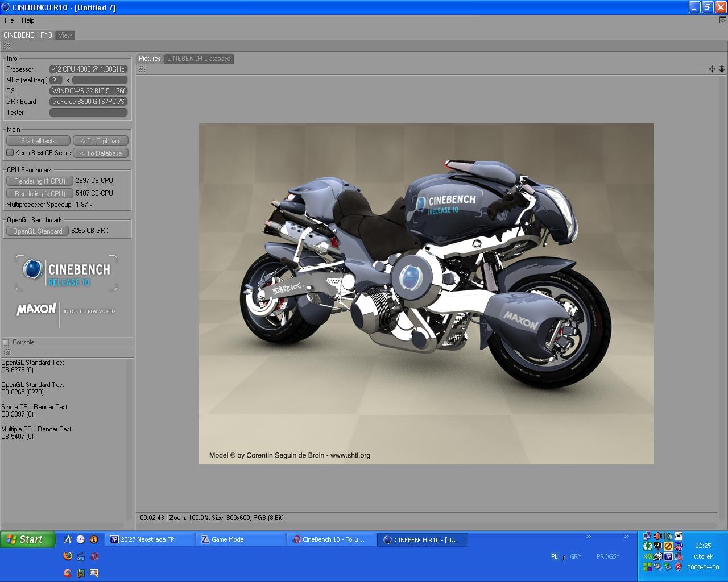Click the picture panel grip handle

pos(142,69)
